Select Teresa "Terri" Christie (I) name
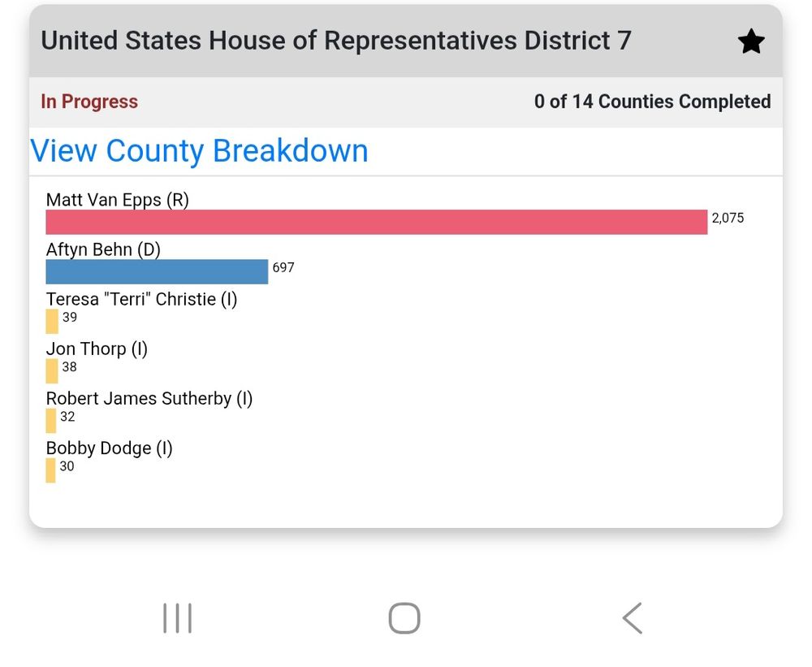812x667 pixels. pos(141,299)
